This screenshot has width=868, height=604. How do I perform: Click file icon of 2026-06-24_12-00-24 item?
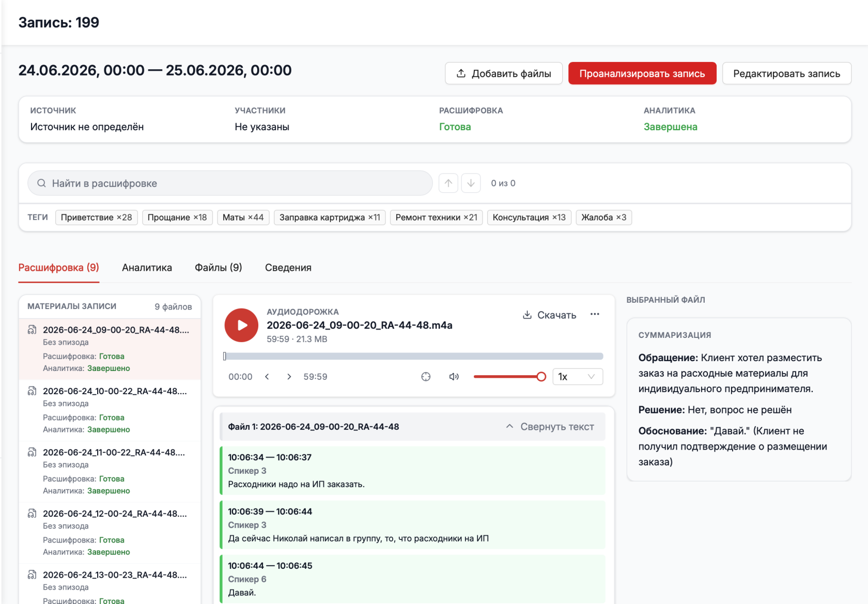point(32,514)
